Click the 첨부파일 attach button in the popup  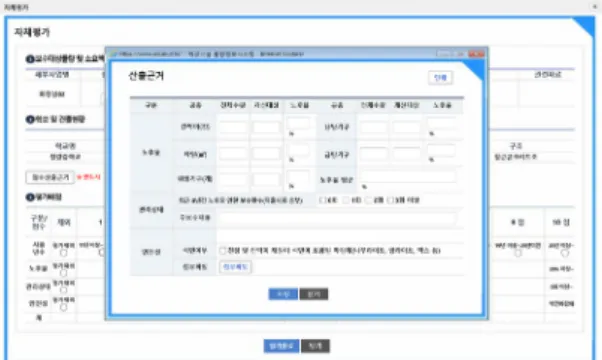235,267
